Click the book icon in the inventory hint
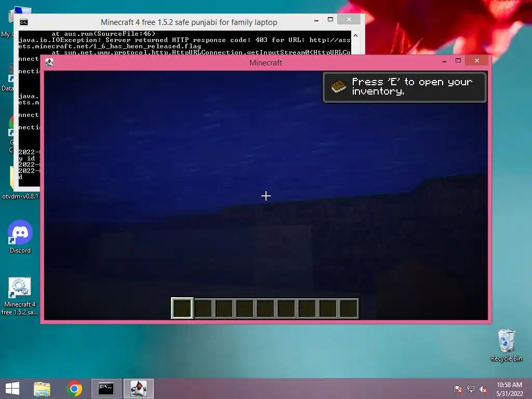532x399 pixels. click(x=338, y=87)
